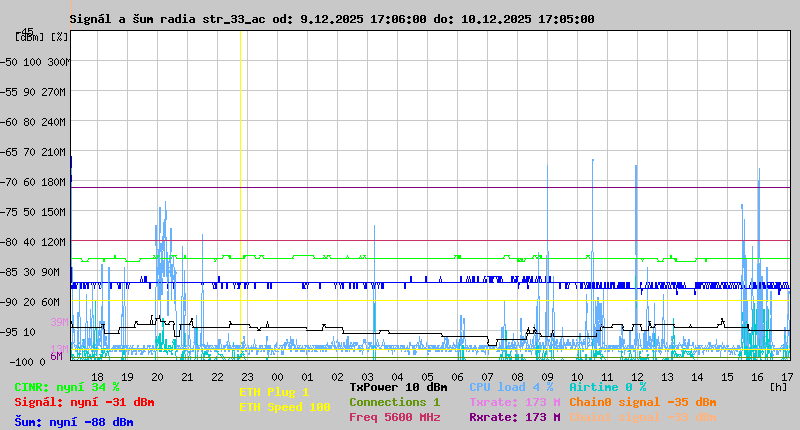Click the 'Freq 5600 MHz' legend label

coord(395,417)
